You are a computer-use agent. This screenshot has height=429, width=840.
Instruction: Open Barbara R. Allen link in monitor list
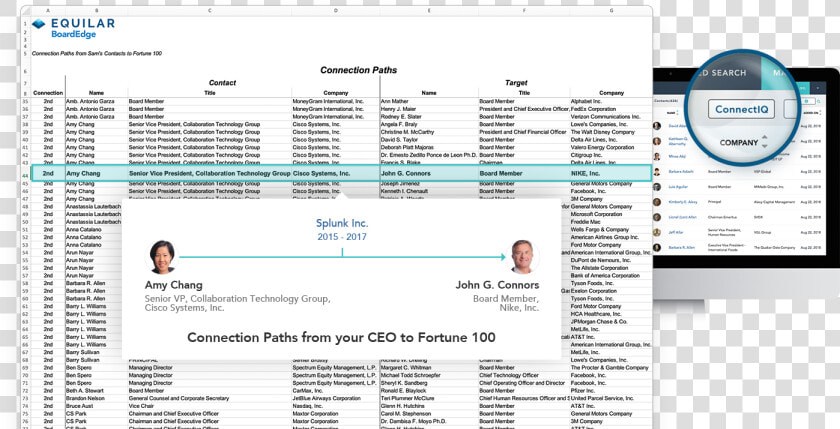click(681, 247)
